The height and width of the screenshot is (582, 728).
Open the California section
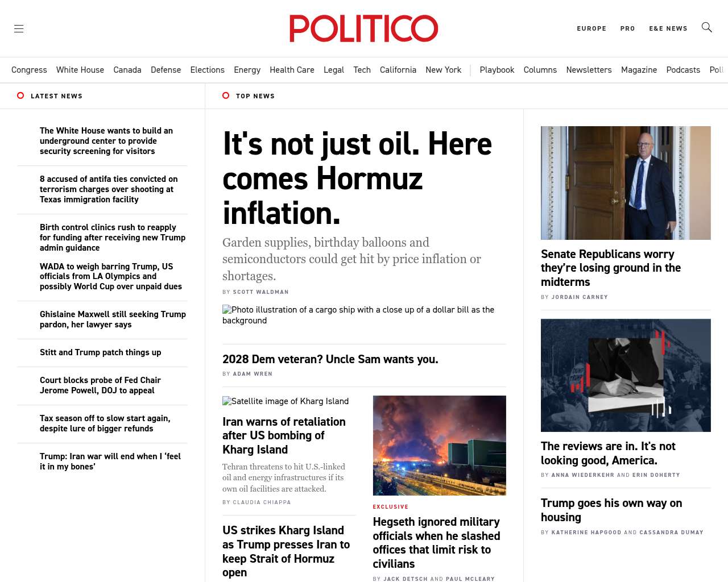(x=398, y=70)
